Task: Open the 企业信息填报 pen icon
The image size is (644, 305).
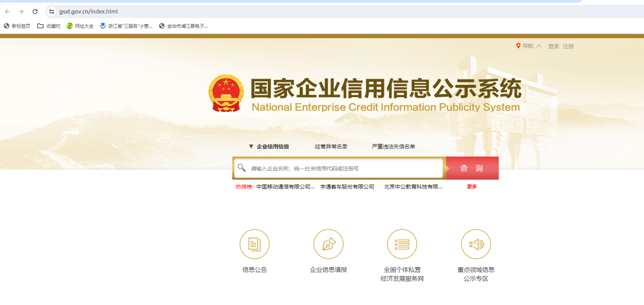Action: [x=329, y=245]
